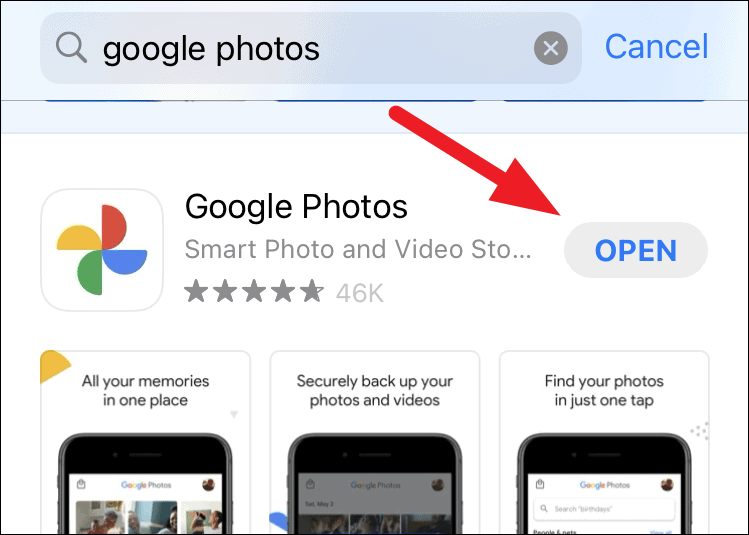Tap the magnifying glass search icon
Viewport: 749px width, 535px height.
71,48
